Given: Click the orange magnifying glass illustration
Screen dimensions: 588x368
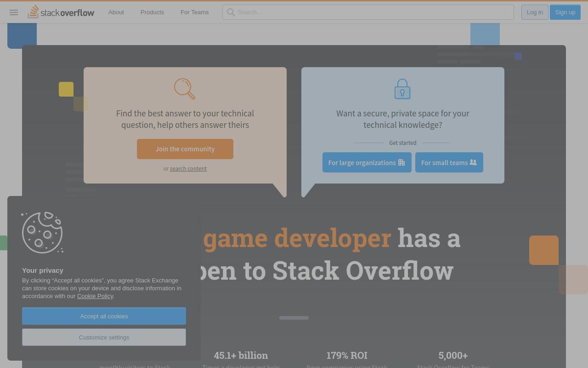Looking at the screenshot, I should 185,89.
